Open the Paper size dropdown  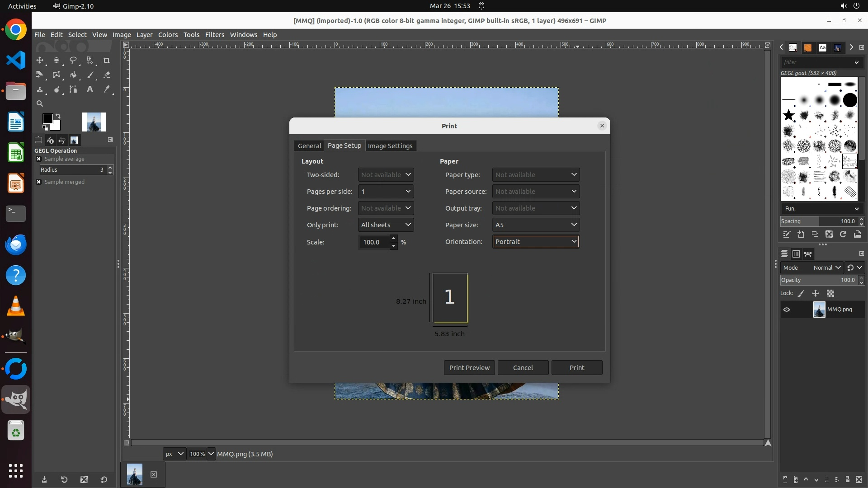536,225
